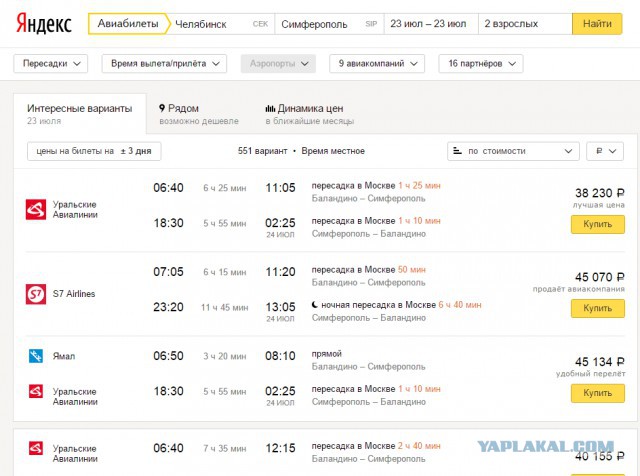Select the Интересные варианты tab
This screenshot has width=640, height=476.
[80, 114]
